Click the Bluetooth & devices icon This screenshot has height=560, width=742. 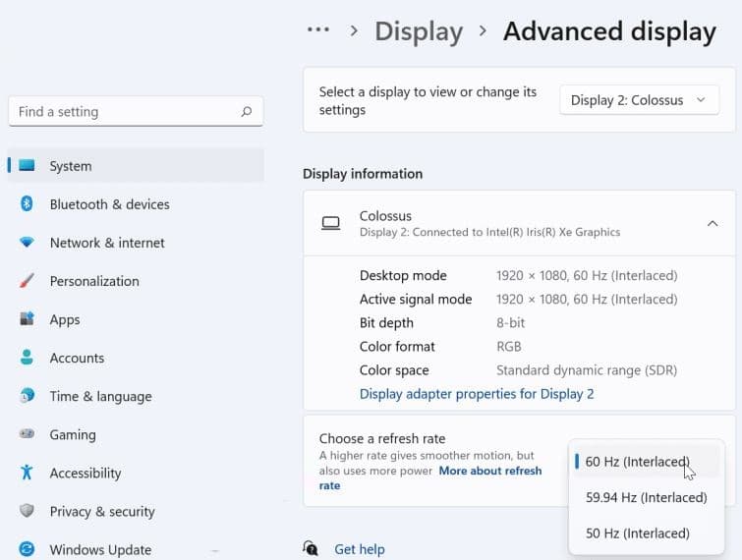point(28,204)
